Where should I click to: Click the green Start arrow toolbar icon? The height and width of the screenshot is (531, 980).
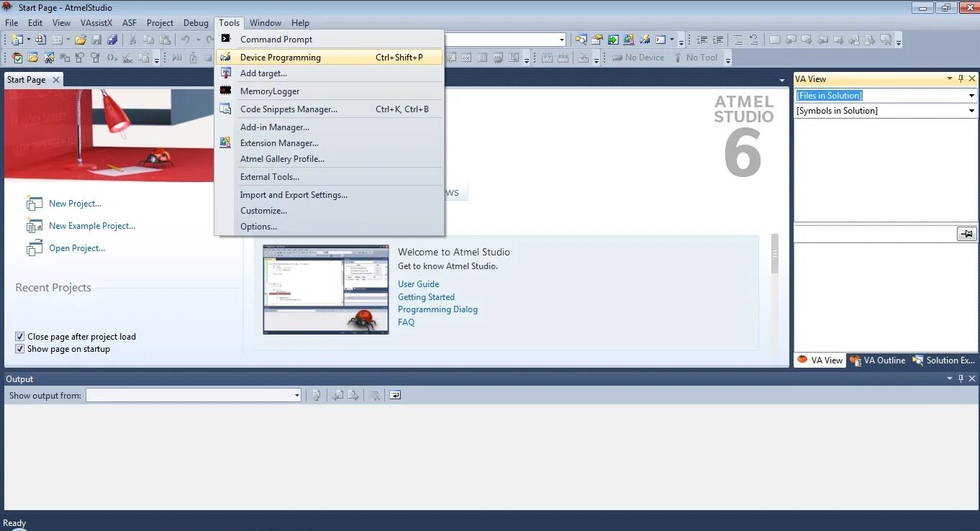pos(613,40)
